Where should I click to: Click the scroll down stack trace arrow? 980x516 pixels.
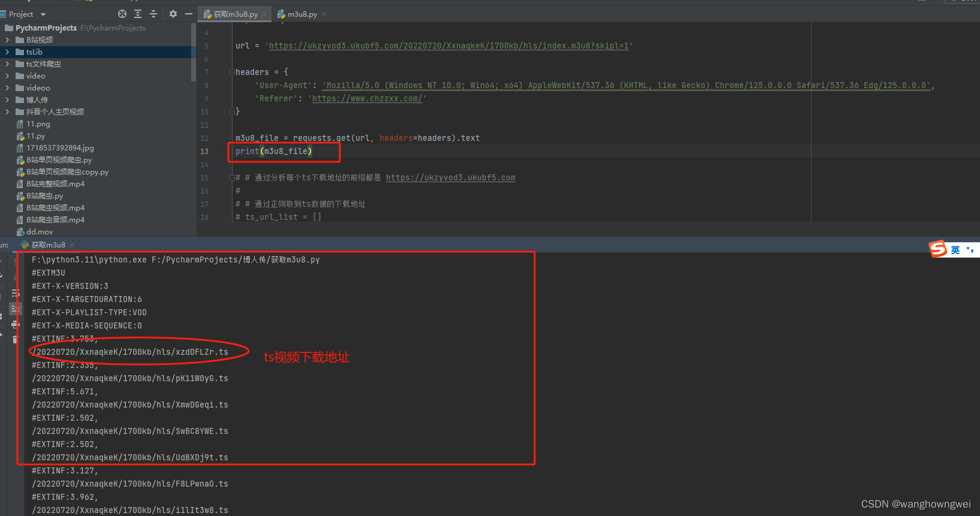16,277
